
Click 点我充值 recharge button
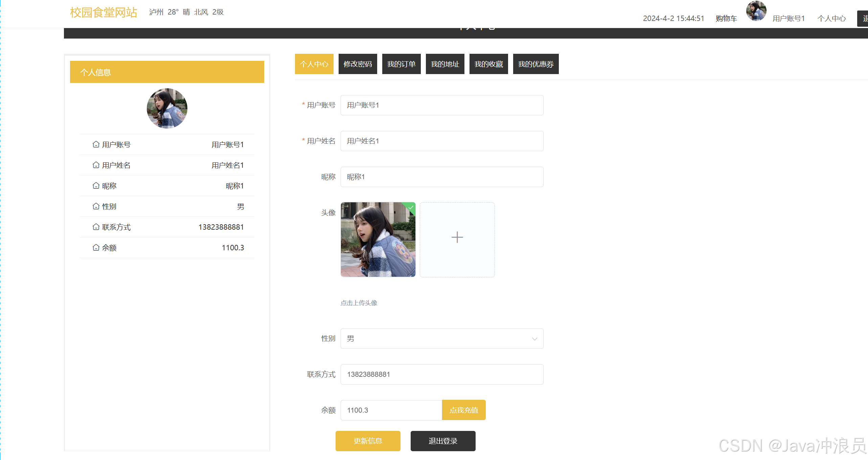point(463,410)
